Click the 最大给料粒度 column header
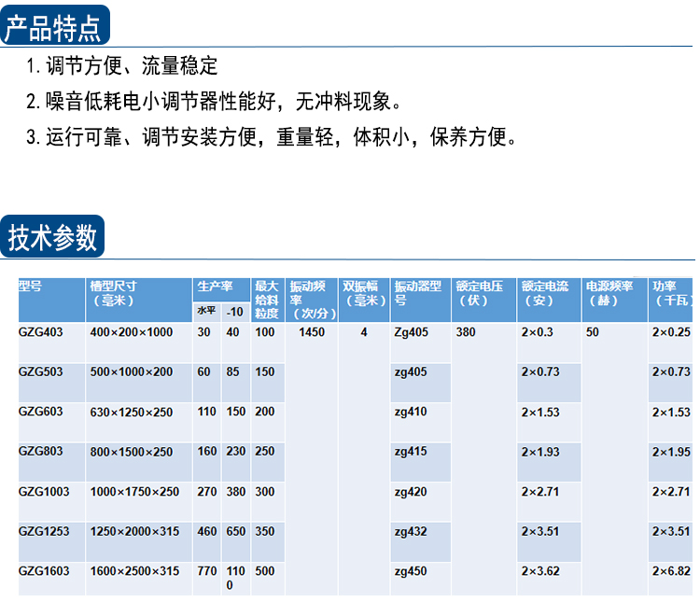The width and height of the screenshot is (700, 616). tap(267, 299)
